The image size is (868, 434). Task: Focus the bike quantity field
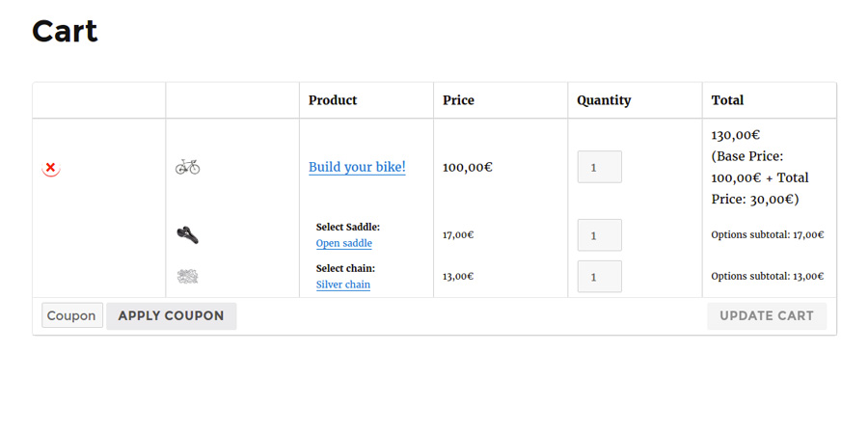(599, 167)
